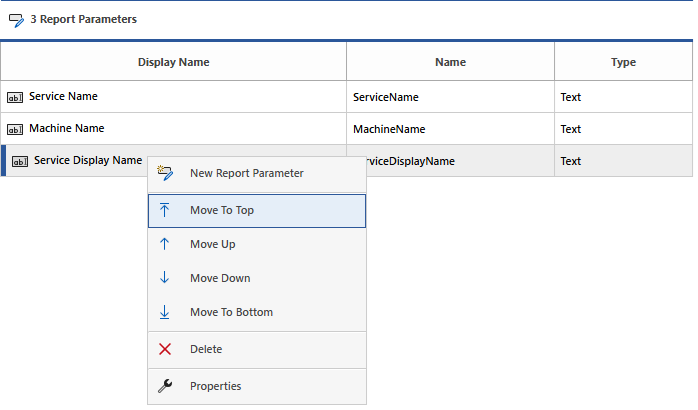Select the MachineName cell in Name column
Viewport: 698px width, 410px height.
pos(389,129)
